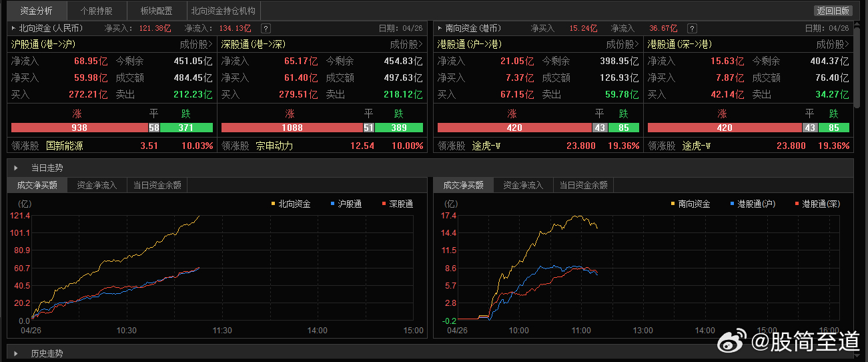The height and width of the screenshot is (362, 868).
Task: Open 成份股 link for 沪股通(港->沪)
Action: pyautogui.click(x=196, y=44)
